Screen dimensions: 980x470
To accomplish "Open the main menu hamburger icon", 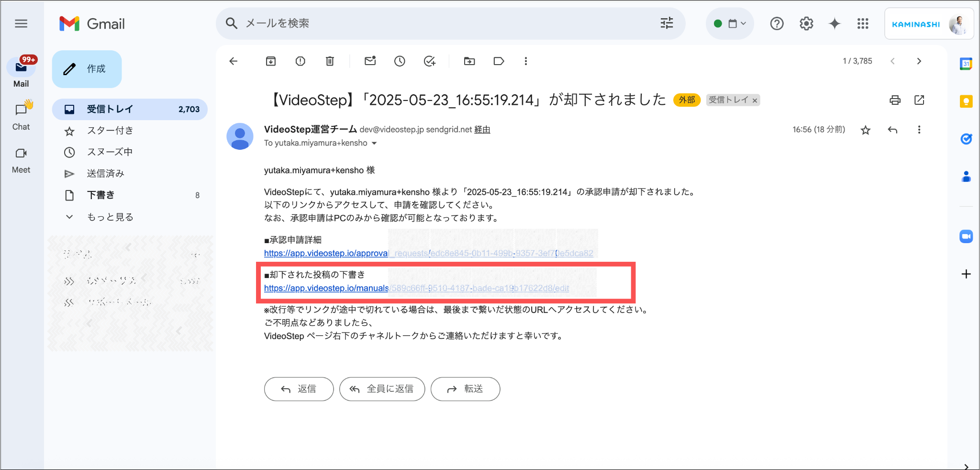I will tap(21, 23).
